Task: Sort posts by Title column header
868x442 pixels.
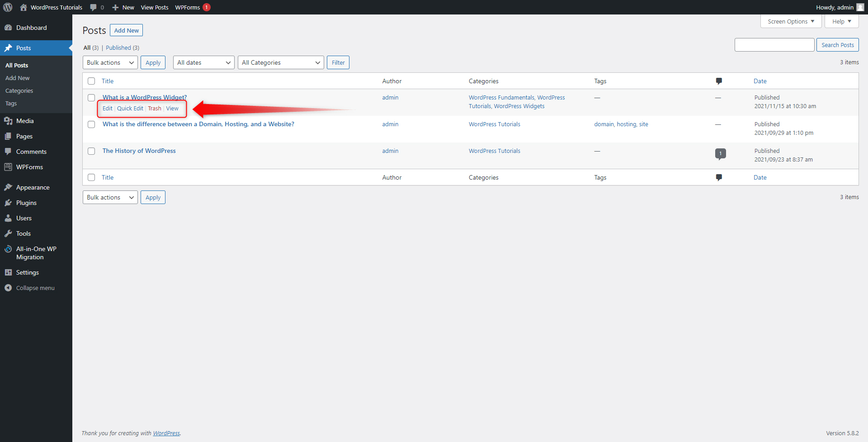Action: (x=108, y=81)
